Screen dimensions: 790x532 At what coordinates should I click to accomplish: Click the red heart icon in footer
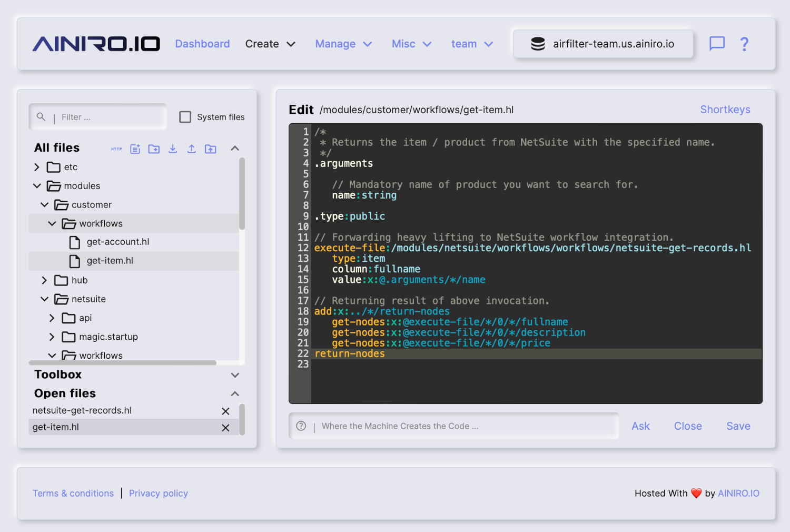pos(696,494)
